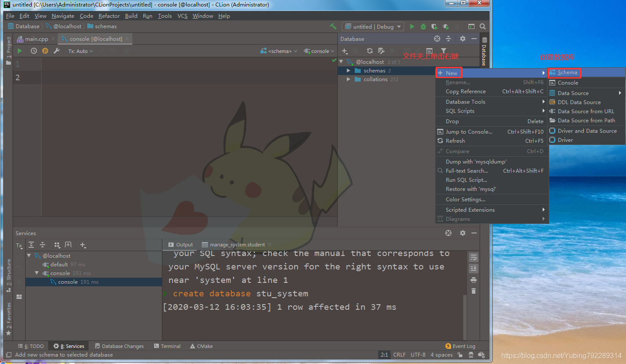Expand all in Services toolbar
The width and height of the screenshot is (626, 364).
[31, 245]
